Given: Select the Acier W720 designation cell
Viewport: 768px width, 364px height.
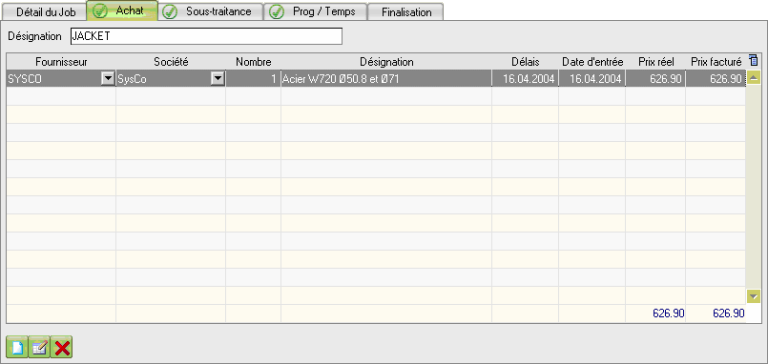Looking at the screenshot, I should click(386, 79).
